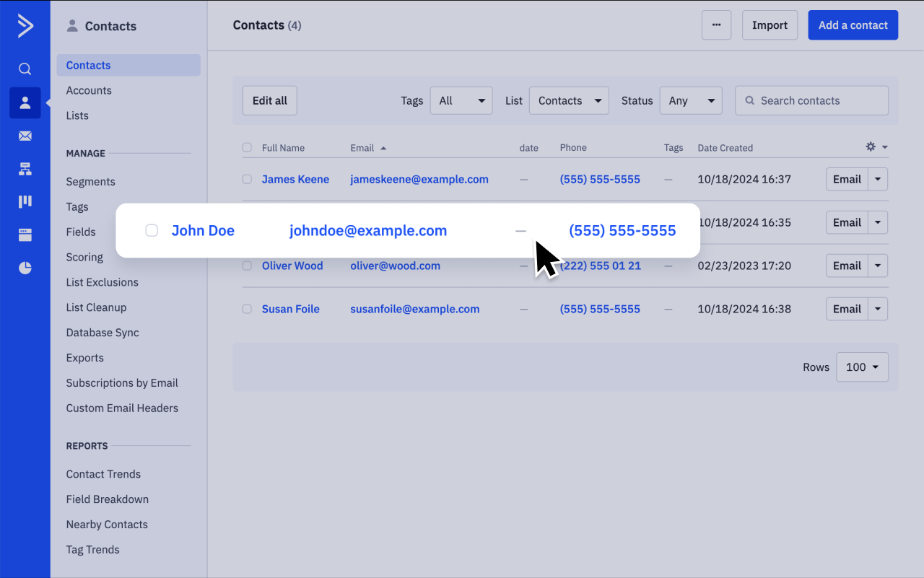
Task: Click the Full Name column header
Action: tap(283, 148)
